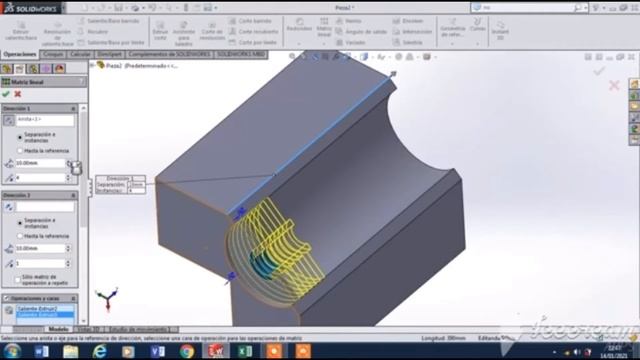Switch to Operaciones tab
This screenshot has height=360, width=640.
click(x=20, y=54)
